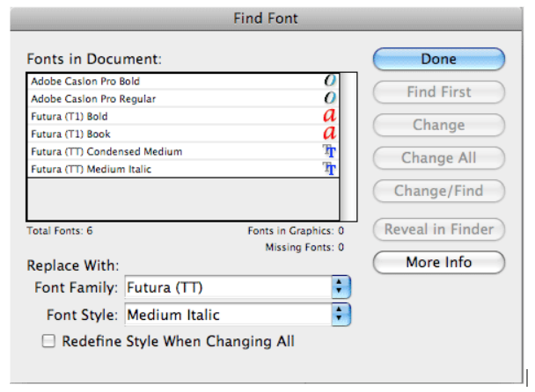Select Futura (T1) Bold font row

pos(184,117)
